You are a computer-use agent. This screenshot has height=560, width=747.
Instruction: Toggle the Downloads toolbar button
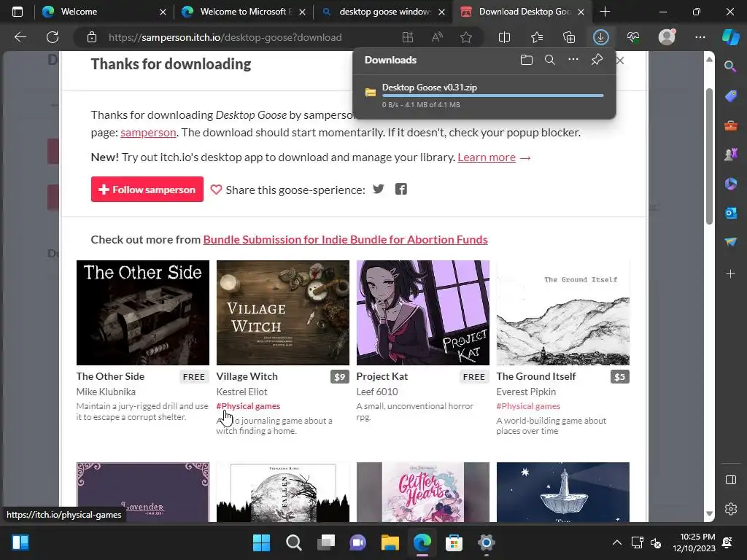coord(601,37)
